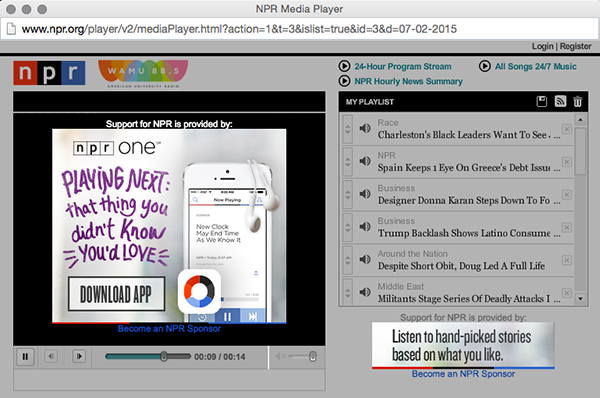Click reorder handle for Spain Keeps 1 Eye
600x398 pixels.
tap(347, 162)
